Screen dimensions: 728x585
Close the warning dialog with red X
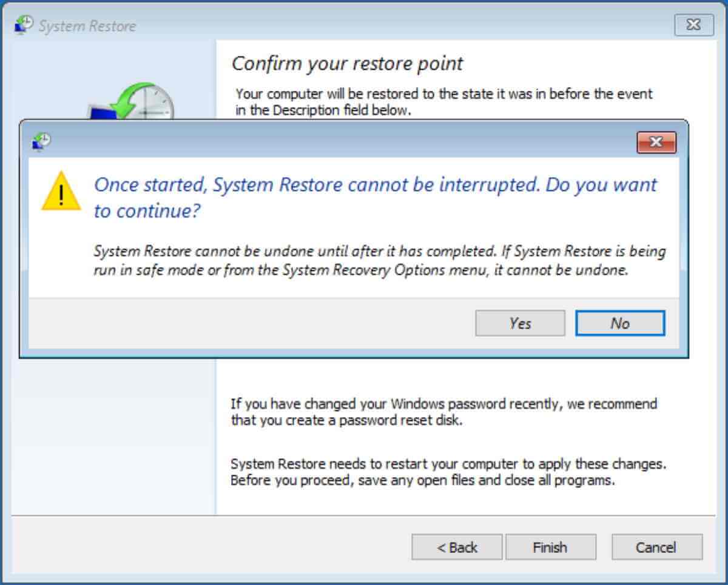tap(656, 142)
